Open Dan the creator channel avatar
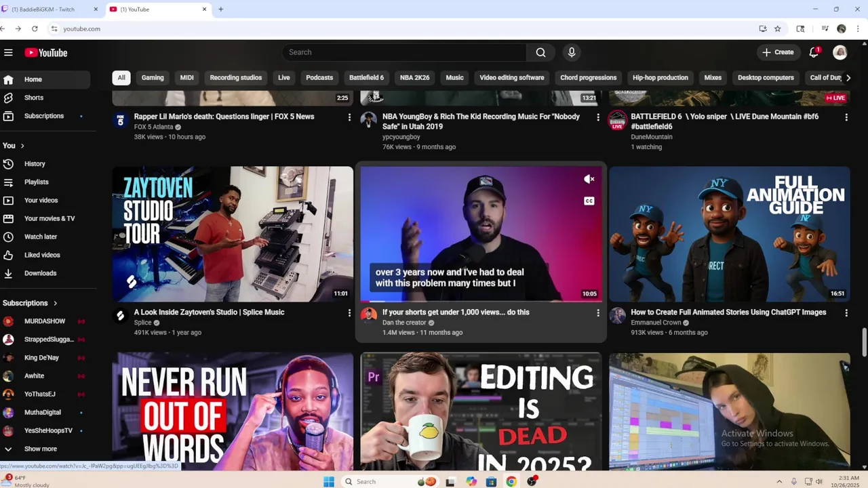 (368, 316)
